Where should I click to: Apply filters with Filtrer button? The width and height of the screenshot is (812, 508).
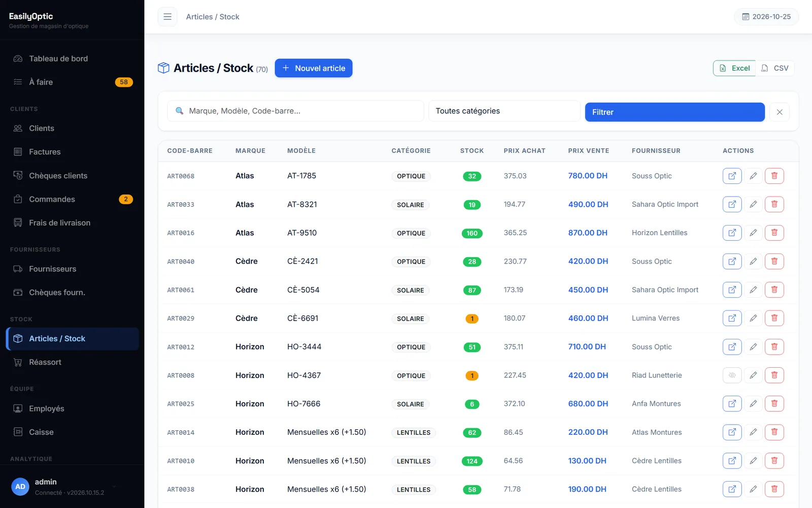pyautogui.click(x=674, y=112)
